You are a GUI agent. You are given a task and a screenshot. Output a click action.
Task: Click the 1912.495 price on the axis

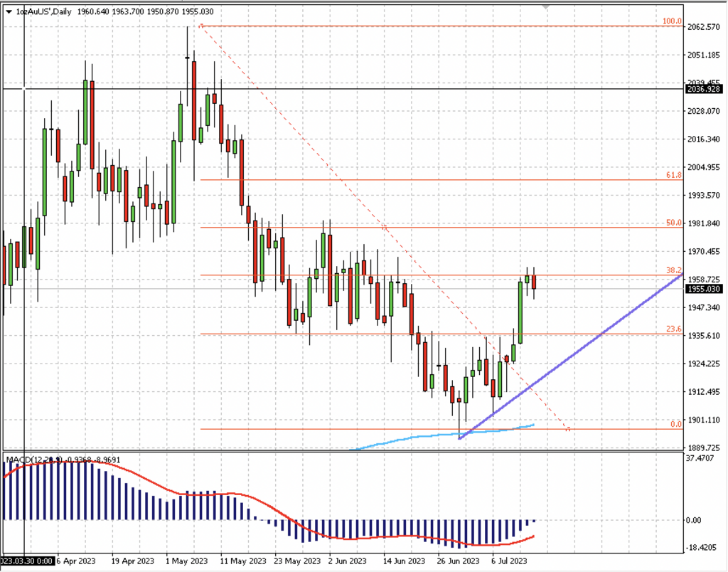pyautogui.click(x=703, y=392)
